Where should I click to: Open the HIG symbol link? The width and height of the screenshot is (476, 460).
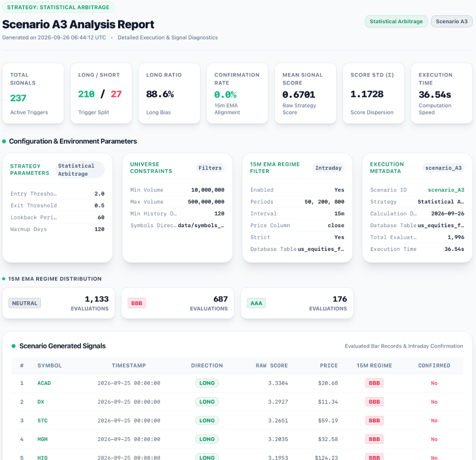pos(42,458)
